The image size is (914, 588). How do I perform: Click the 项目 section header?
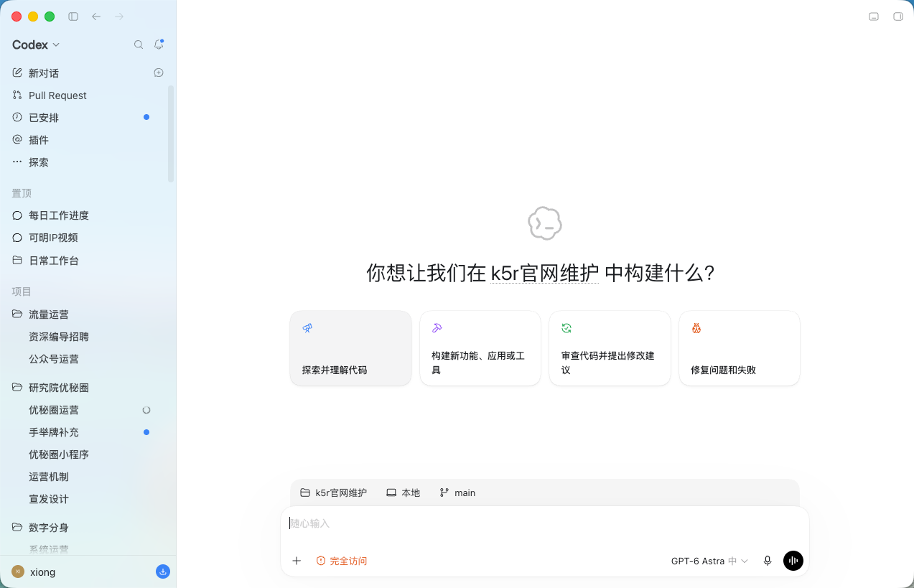point(22,291)
